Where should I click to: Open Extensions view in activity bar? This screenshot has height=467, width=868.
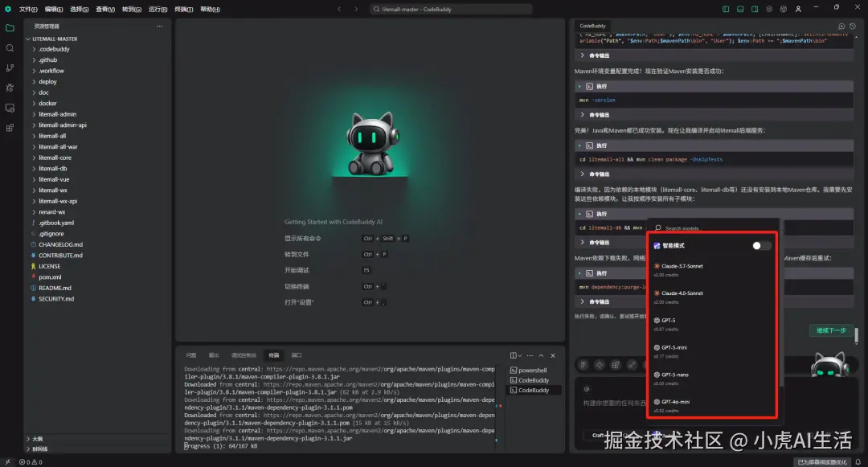10,128
